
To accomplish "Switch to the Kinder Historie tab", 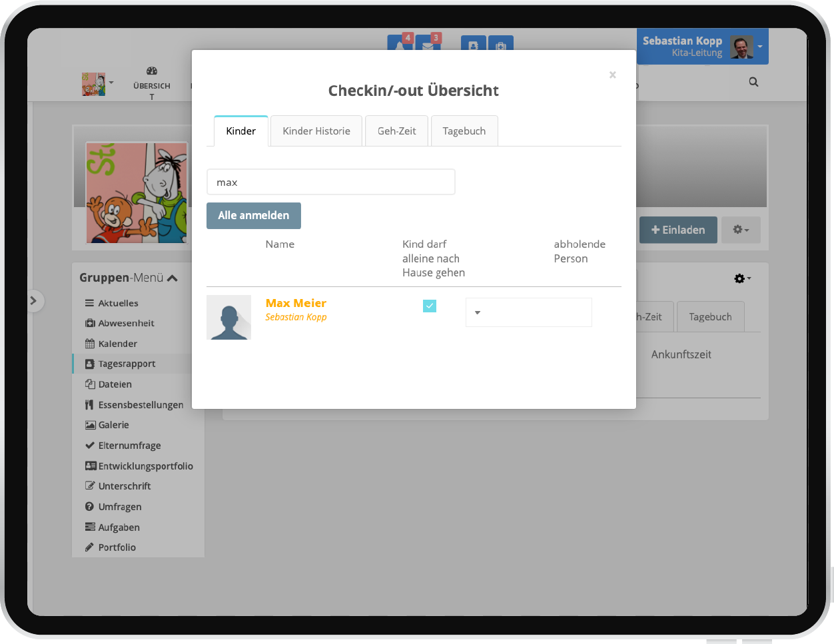I will (316, 131).
